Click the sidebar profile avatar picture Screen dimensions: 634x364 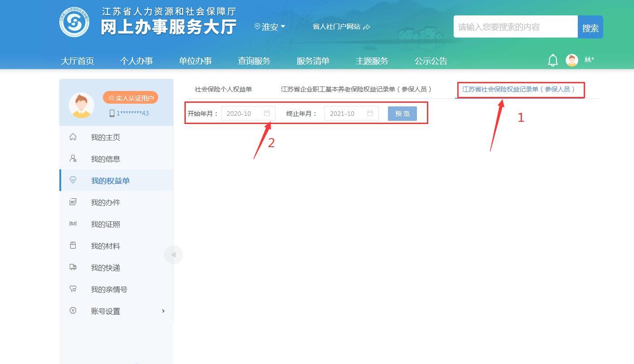pos(81,105)
